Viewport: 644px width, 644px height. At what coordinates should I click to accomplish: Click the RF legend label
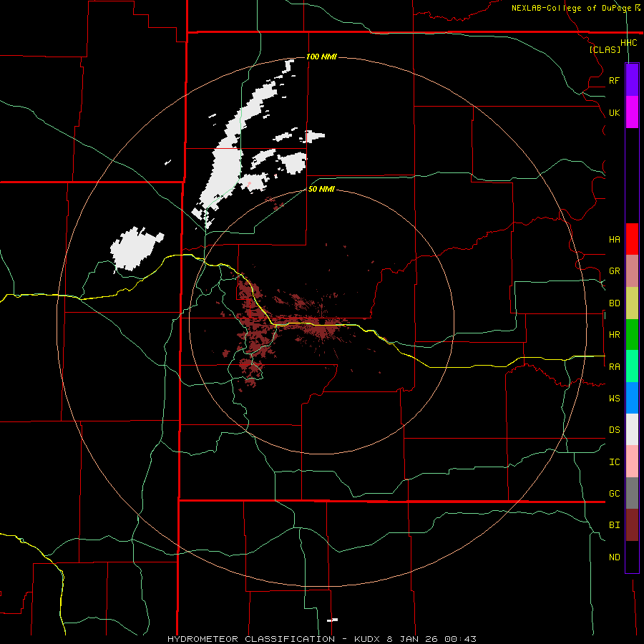tap(614, 80)
